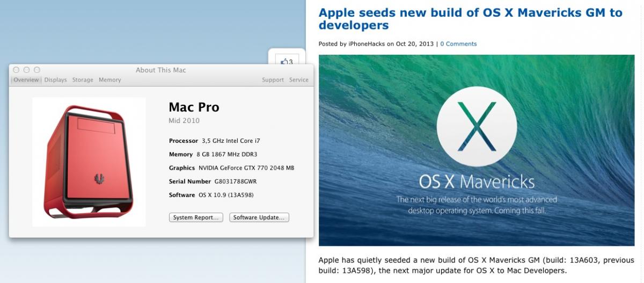Viewport: 644px width, 283px height.
Task: Open the Storage tab
Action: pos(83,80)
